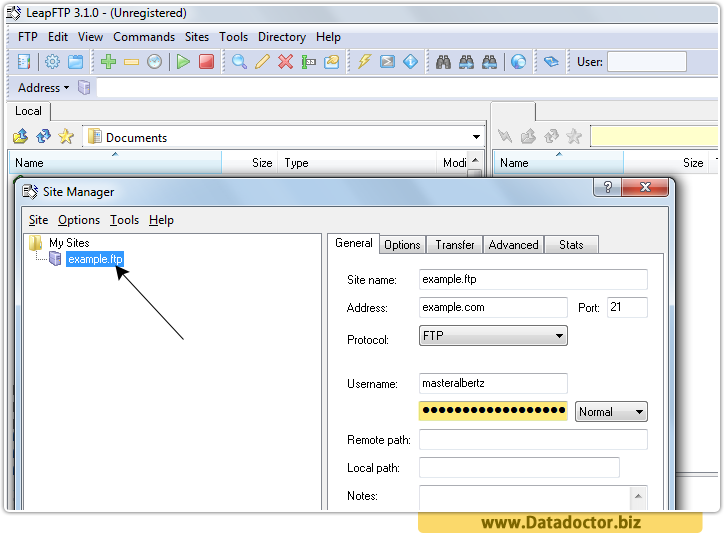Open the Normal login type dropdown
724x533 pixels.
click(x=639, y=412)
